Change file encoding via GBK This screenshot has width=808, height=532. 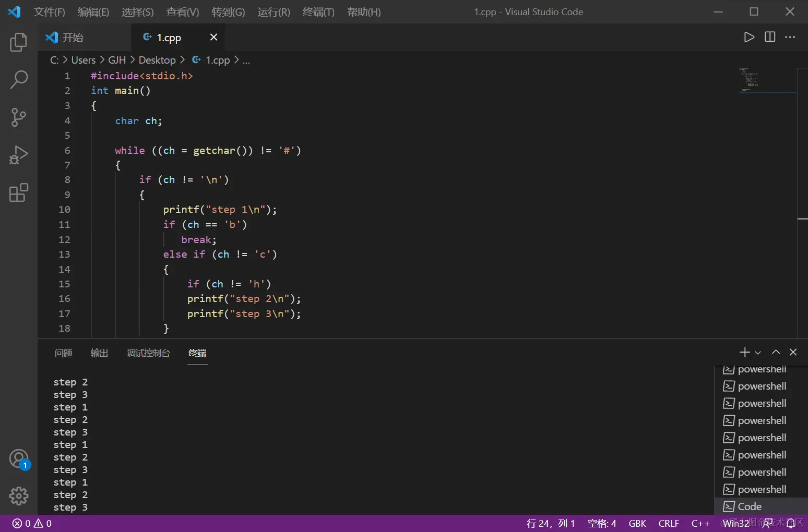[637, 524]
